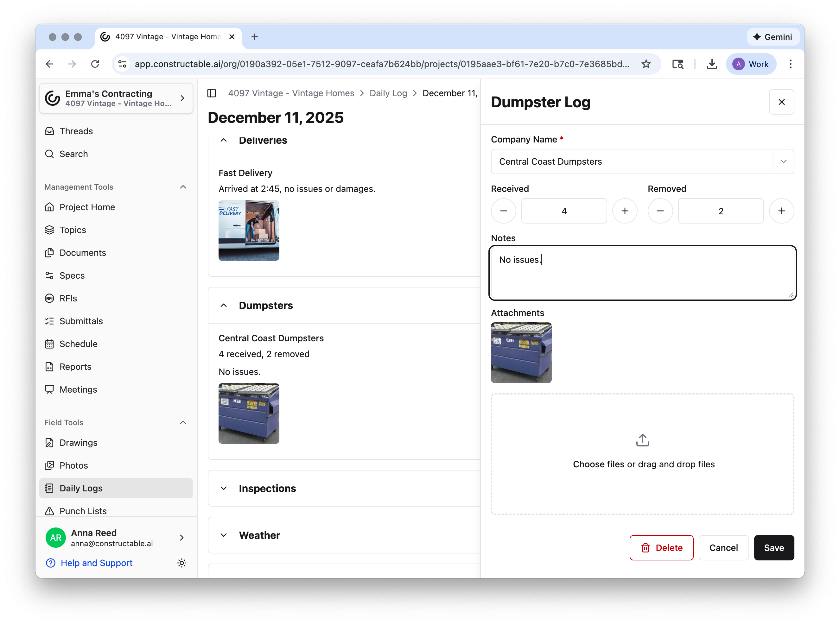Open the Specs section
840x625 pixels.
(116, 275)
